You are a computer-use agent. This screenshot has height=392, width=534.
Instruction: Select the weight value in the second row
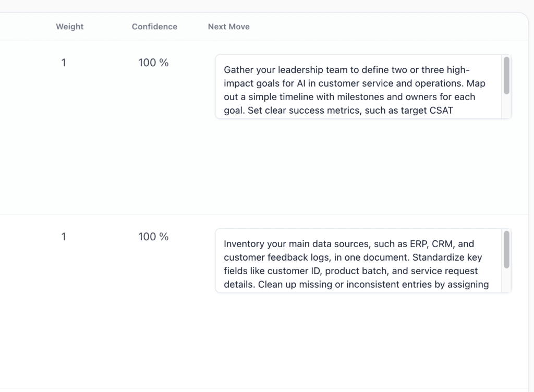(64, 237)
